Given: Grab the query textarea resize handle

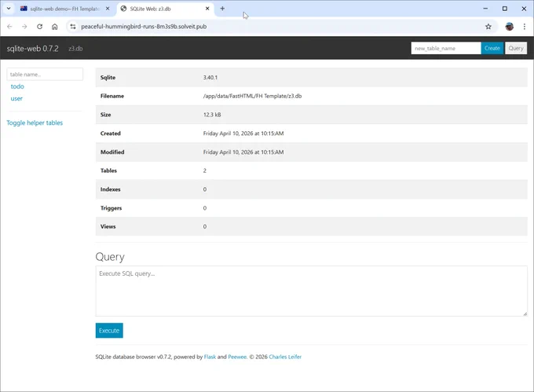Looking at the screenshot, I should [525, 313].
